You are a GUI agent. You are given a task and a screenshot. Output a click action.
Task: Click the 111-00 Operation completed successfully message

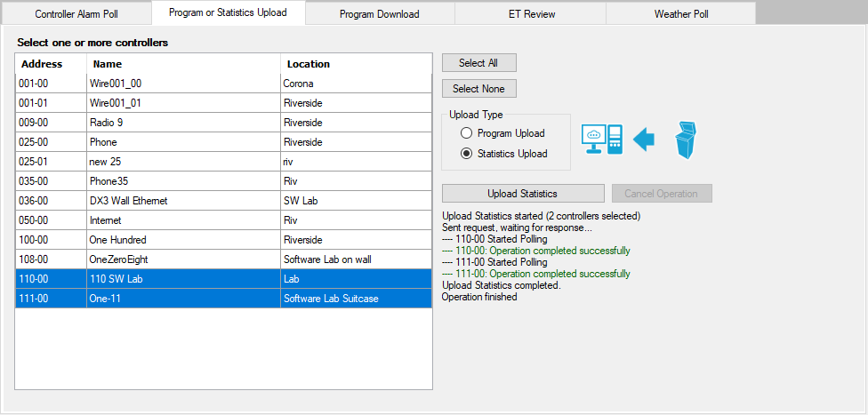coord(536,274)
